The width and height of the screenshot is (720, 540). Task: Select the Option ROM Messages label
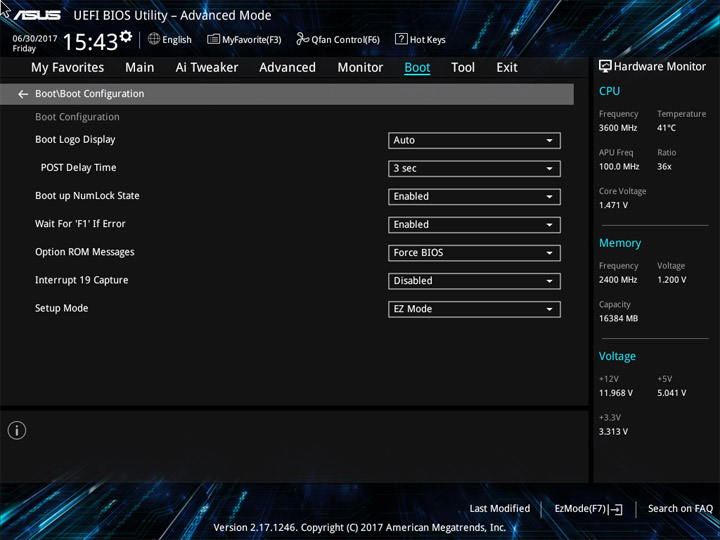[x=85, y=252]
